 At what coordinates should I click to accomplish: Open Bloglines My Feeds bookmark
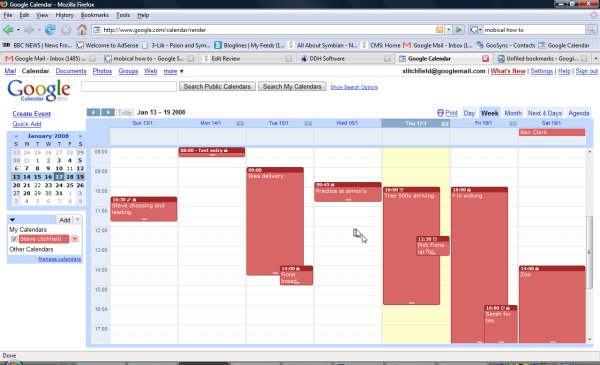[x=249, y=45]
